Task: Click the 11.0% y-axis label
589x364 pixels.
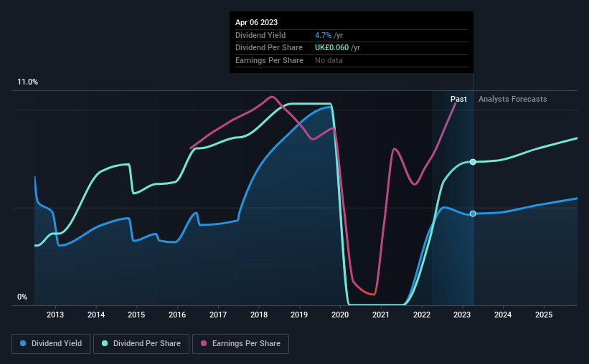Action: (x=28, y=82)
